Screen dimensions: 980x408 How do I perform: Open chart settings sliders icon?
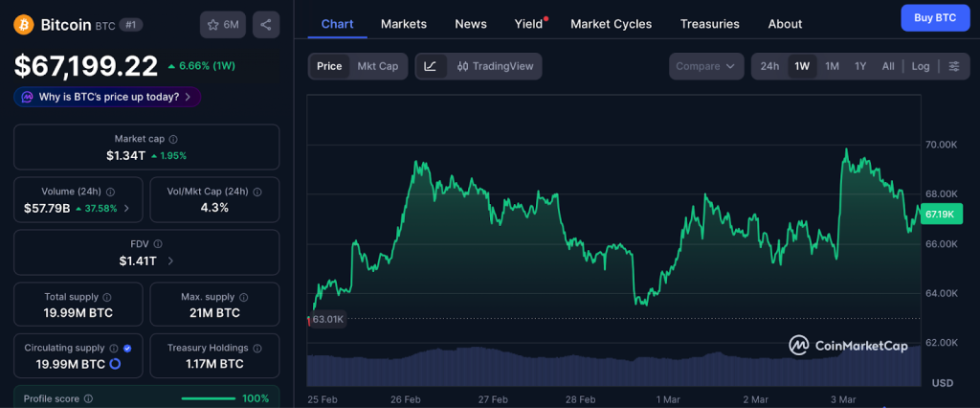point(953,66)
